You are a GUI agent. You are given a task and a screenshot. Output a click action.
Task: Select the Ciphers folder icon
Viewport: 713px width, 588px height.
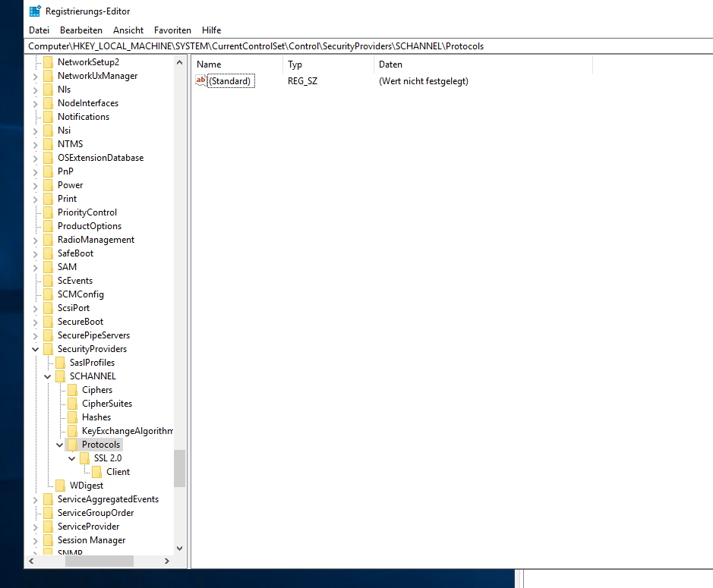[72, 390]
